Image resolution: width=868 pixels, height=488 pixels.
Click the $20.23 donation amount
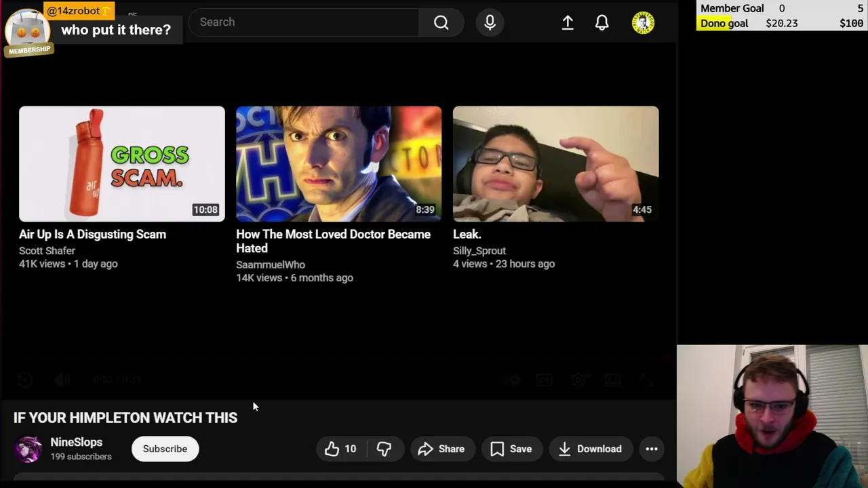[x=781, y=23]
